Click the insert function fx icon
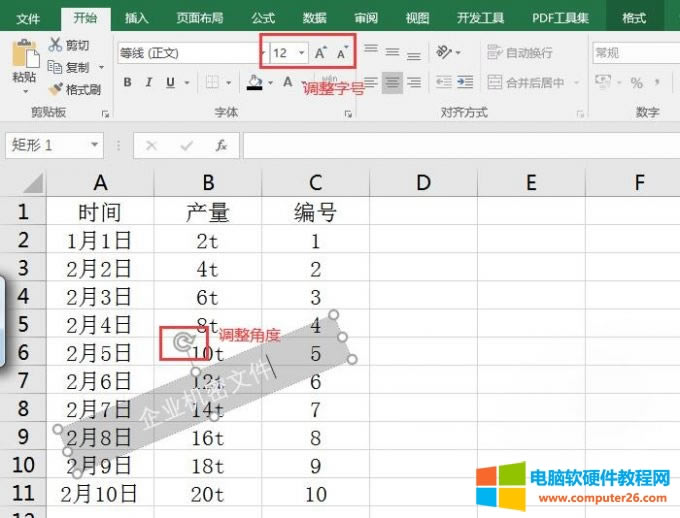The width and height of the screenshot is (680, 518). coord(222,146)
